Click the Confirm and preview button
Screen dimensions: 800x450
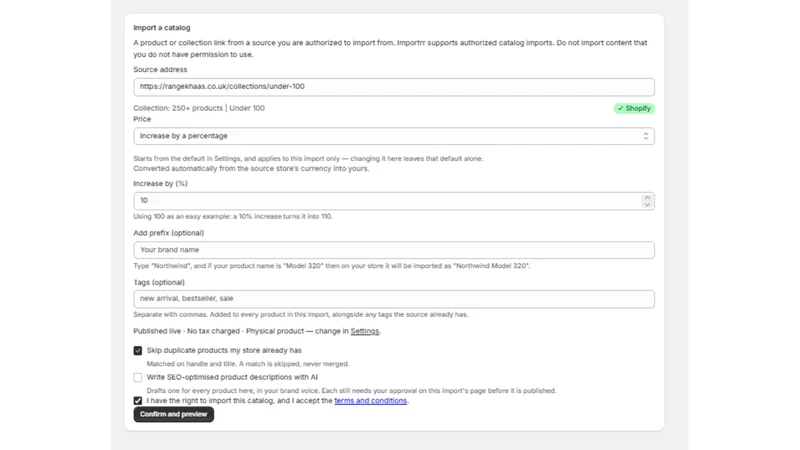point(173,414)
